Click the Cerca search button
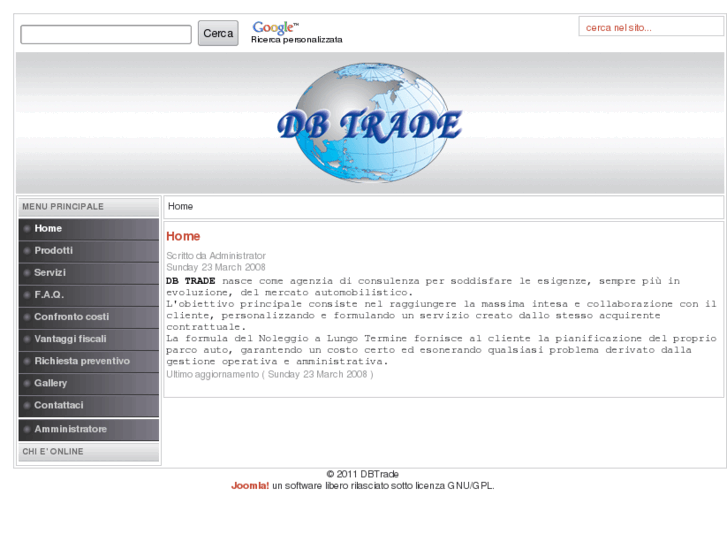 [218, 33]
